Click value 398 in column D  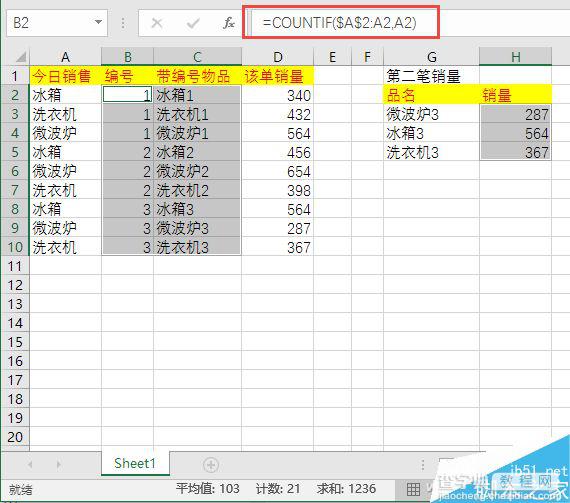[x=278, y=190]
